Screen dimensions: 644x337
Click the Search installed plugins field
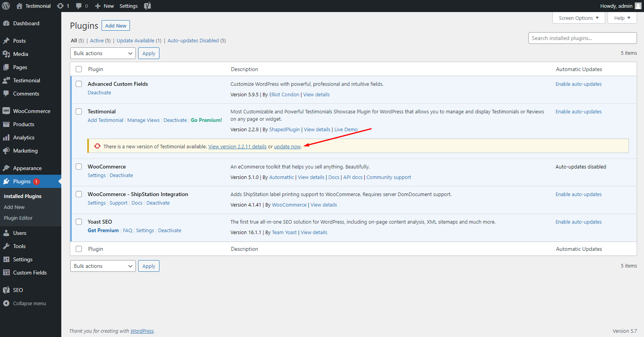[x=582, y=38]
